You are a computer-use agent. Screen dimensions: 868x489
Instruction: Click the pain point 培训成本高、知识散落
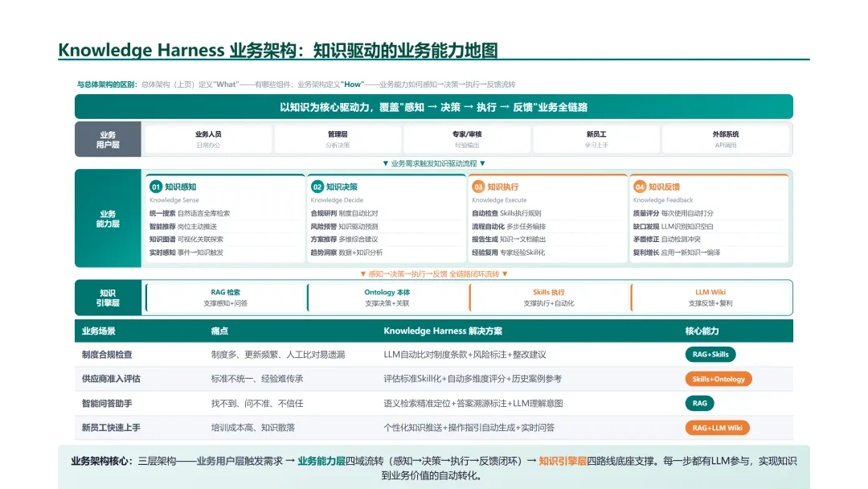pyautogui.click(x=252, y=428)
